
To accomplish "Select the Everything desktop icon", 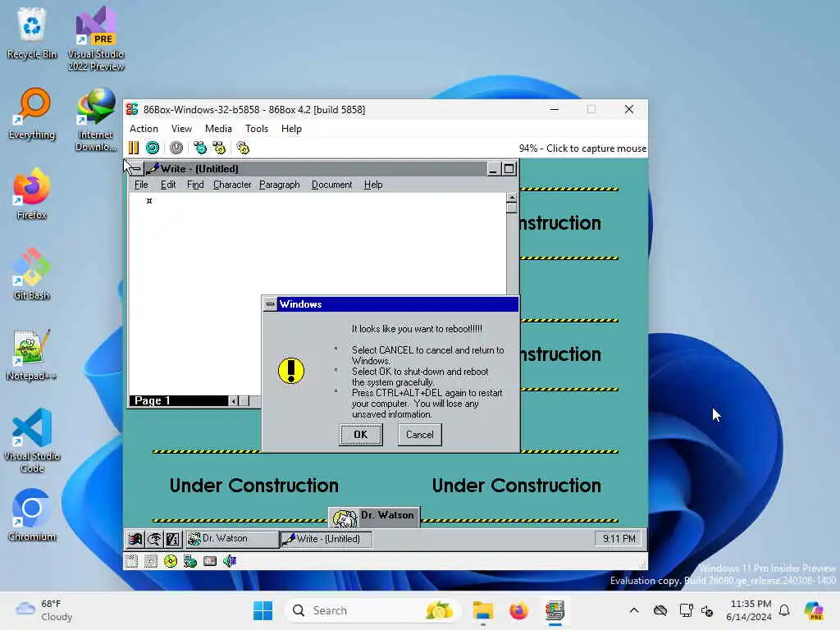I will click(32, 113).
